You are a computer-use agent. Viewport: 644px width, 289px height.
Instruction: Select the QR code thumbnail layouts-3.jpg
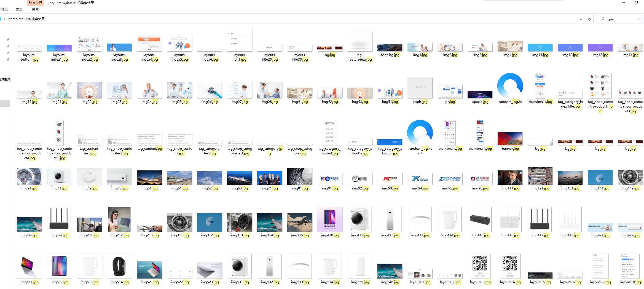pos(480,266)
